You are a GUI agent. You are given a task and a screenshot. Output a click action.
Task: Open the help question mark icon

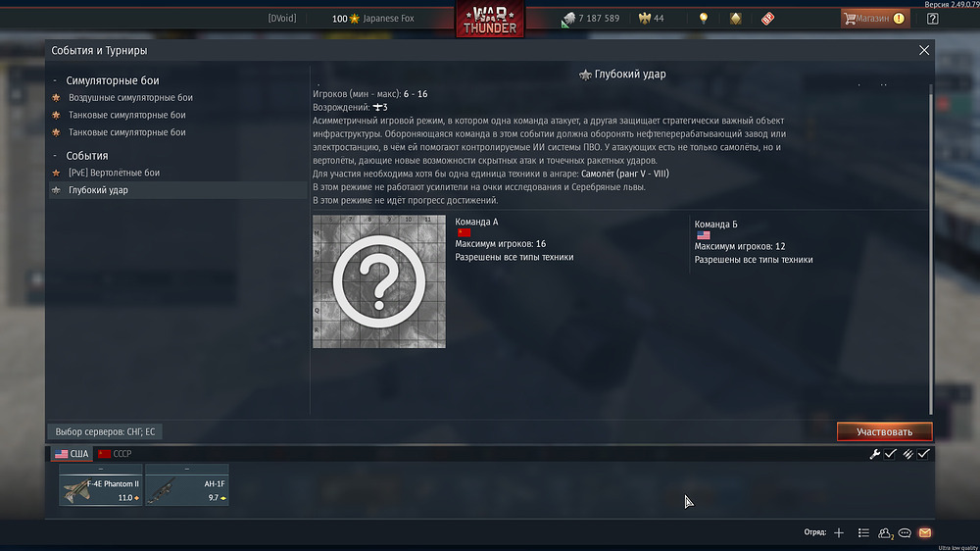tap(933, 19)
